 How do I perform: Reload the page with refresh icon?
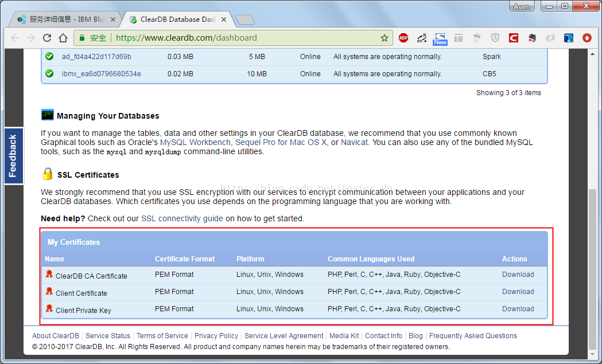point(47,38)
